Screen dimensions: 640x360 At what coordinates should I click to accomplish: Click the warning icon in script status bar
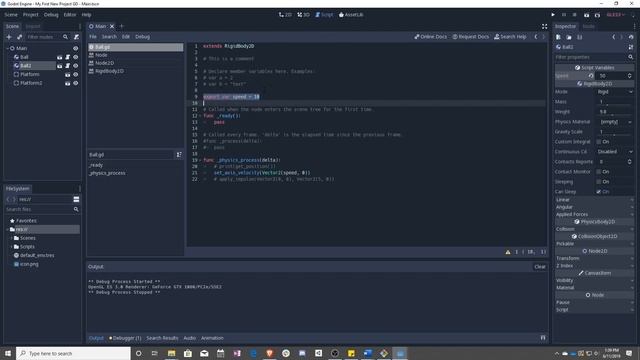point(508,252)
